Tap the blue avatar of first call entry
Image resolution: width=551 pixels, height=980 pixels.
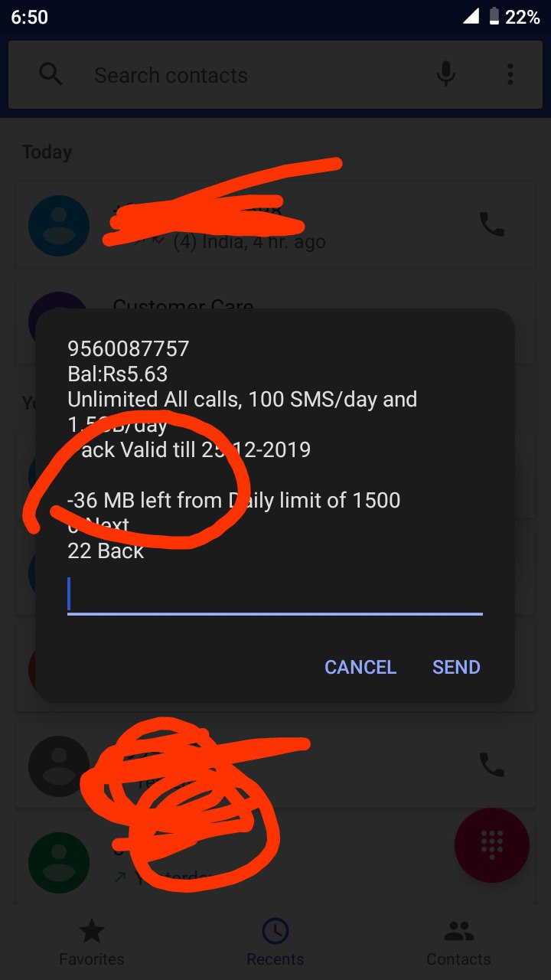(59, 226)
